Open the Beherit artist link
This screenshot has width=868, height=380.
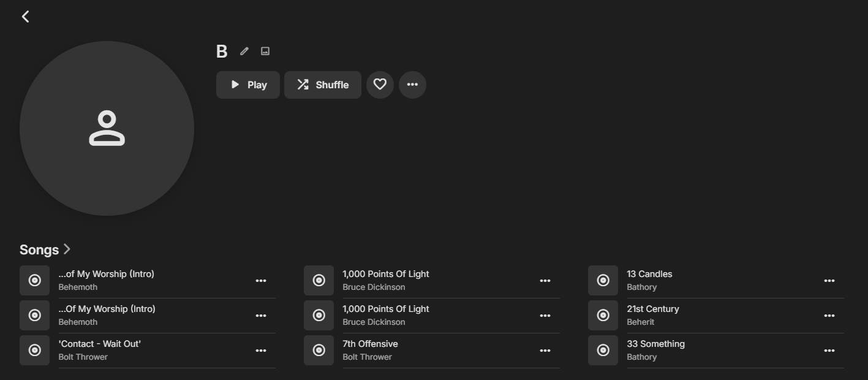[641, 322]
